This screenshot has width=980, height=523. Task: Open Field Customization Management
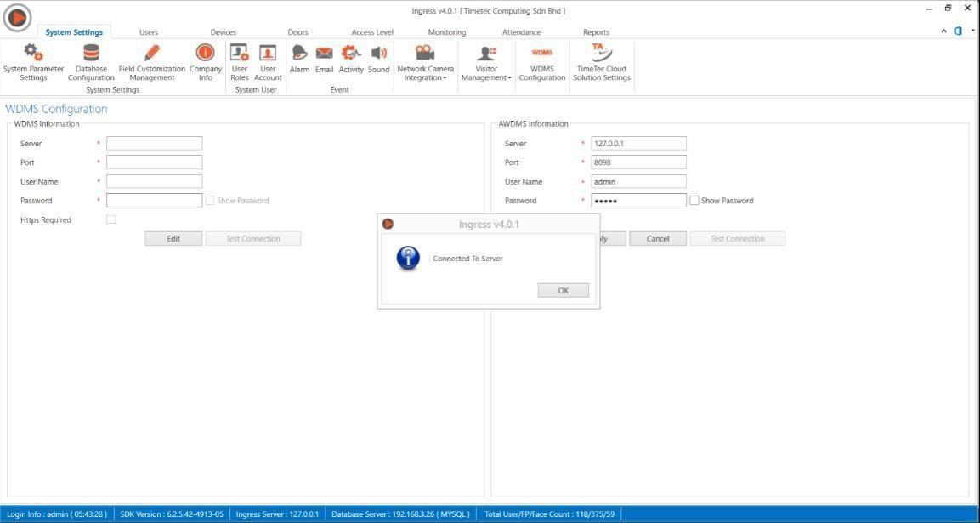[152, 63]
